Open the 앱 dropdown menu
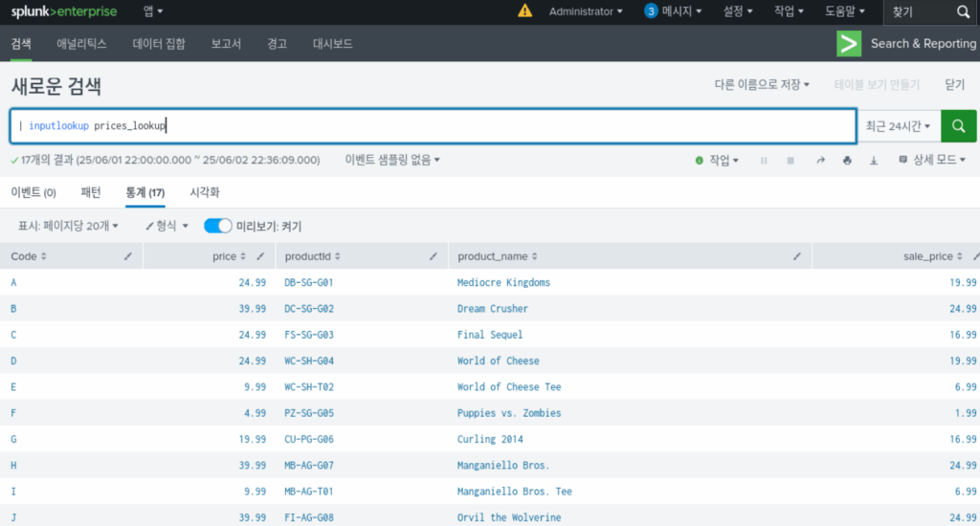Viewport: 980px width, 526px height. (x=153, y=11)
